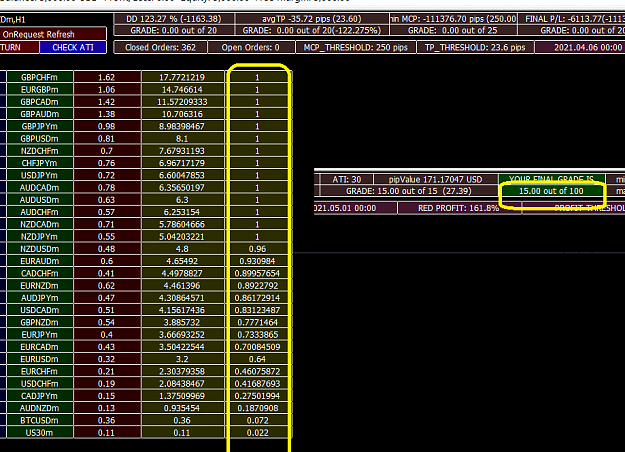Click the 15.00 out of 100 grade
This screenshot has width=625, height=452.
pos(551,191)
